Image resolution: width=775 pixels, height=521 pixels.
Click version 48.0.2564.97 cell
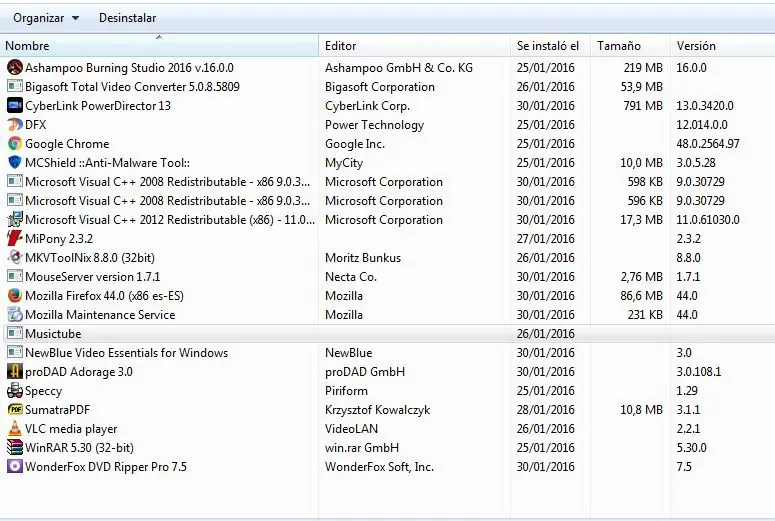708,143
